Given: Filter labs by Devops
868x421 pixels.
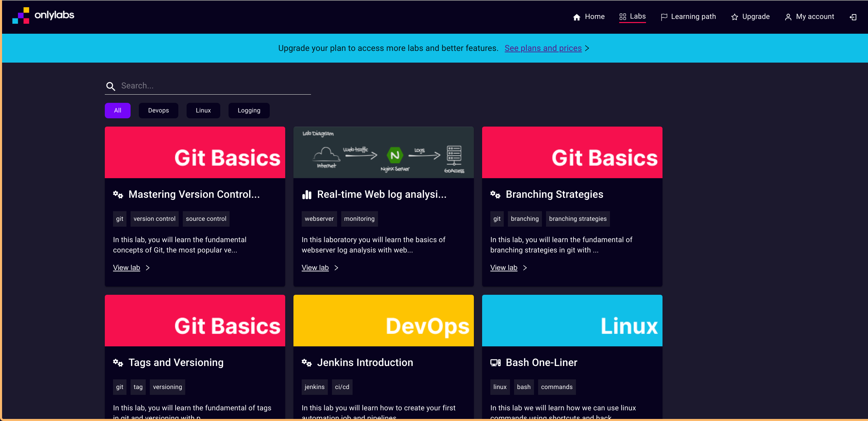Looking at the screenshot, I should coord(158,110).
